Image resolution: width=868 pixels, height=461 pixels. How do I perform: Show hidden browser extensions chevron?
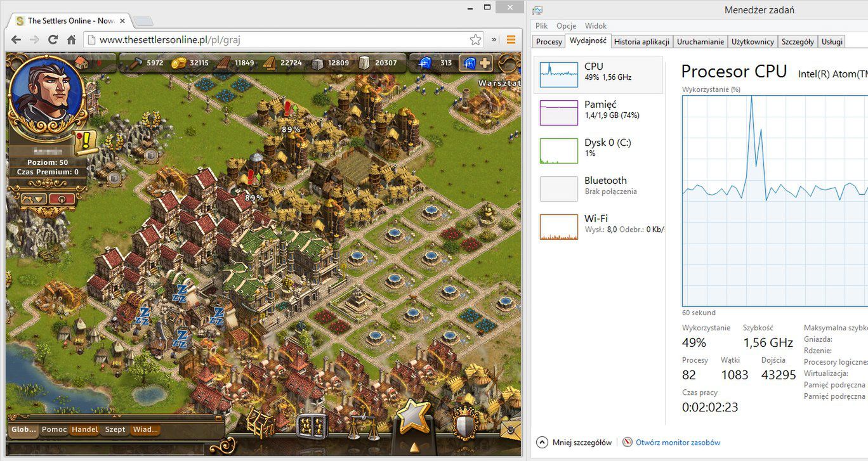click(x=495, y=40)
